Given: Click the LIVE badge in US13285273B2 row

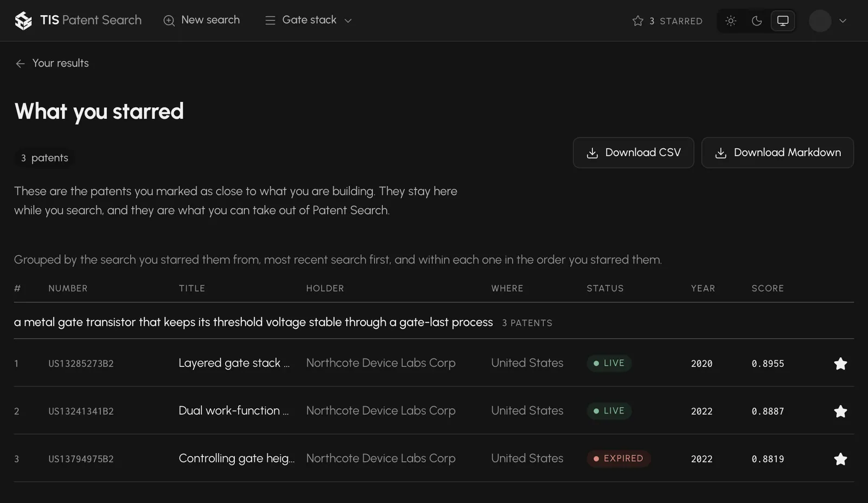Looking at the screenshot, I should 609,363.
